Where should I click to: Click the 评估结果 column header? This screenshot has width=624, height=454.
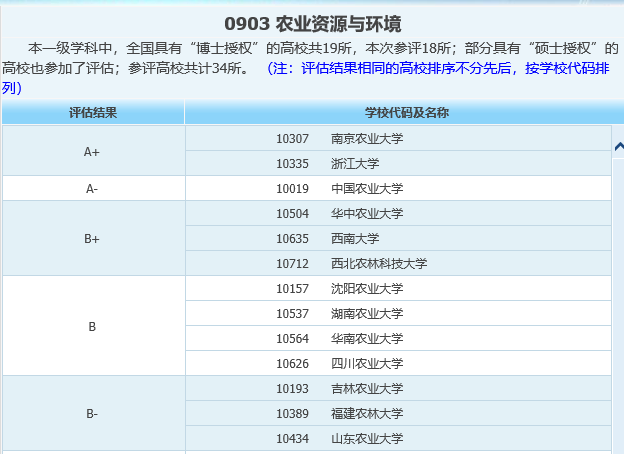(93, 113)
